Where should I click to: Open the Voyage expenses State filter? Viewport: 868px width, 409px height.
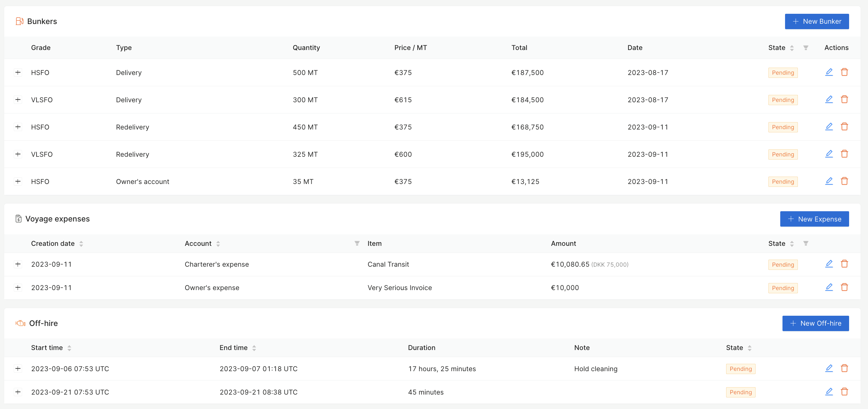click(x=806, y=243)
